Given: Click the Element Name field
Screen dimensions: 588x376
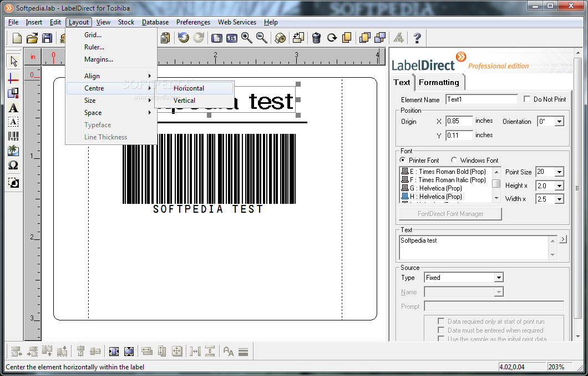Looking at the screenshot, I should 481,99.
